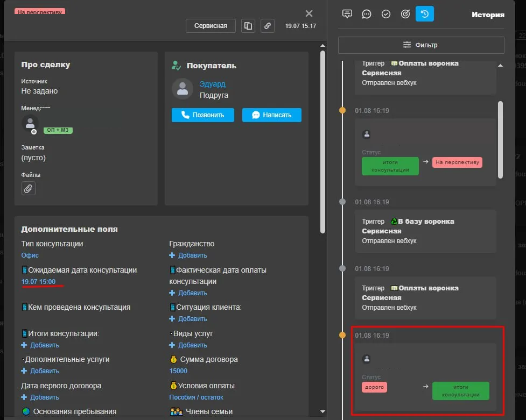The width and height of the screenshot is (526, 420).
Task: Open the Фильтр history filter
Action: (x=421, y=45)
